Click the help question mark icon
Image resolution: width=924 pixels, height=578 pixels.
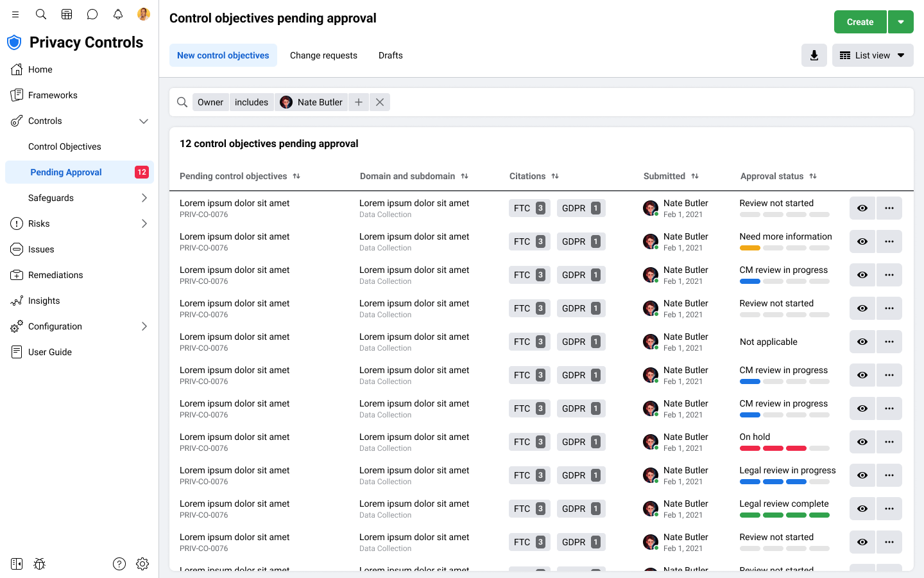[x=119, y=564]
